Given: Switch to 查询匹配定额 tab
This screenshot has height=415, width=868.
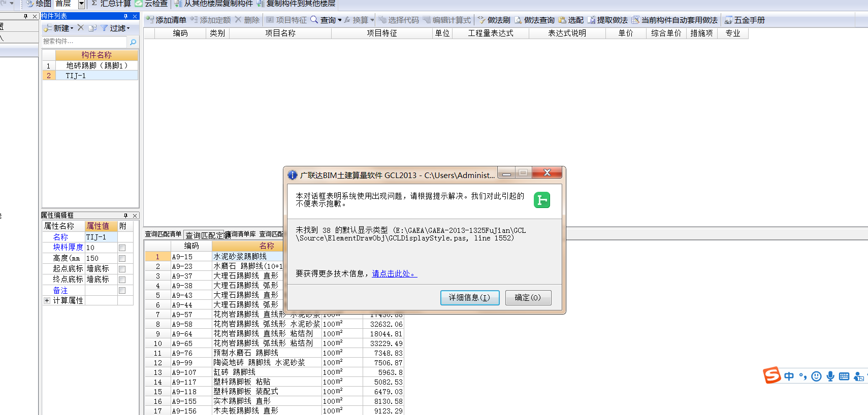Looking at the screenshot, I should click(204, 235).
